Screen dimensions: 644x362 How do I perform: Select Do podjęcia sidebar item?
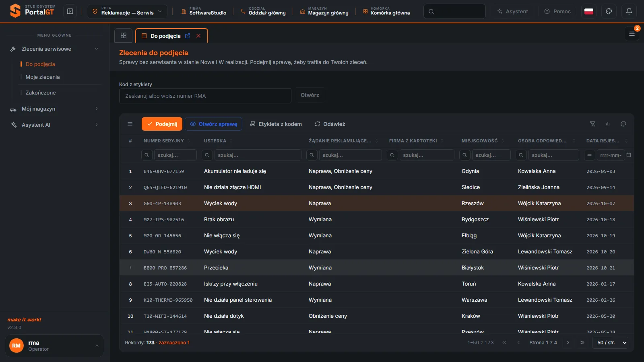(40, 64)
